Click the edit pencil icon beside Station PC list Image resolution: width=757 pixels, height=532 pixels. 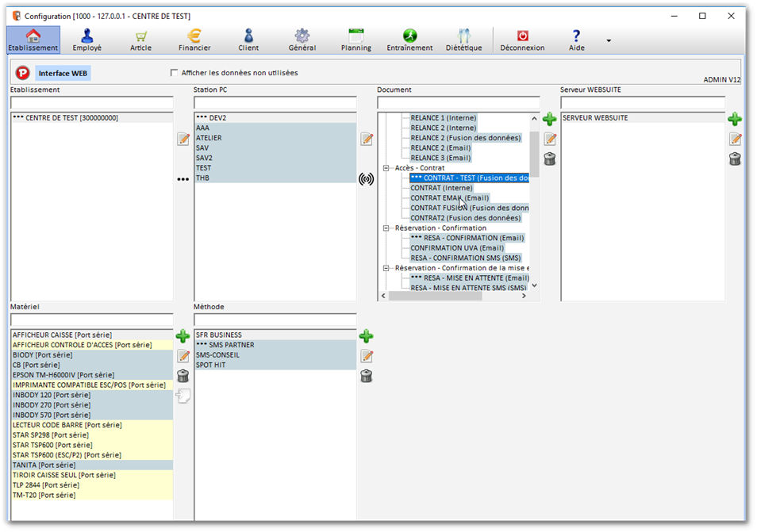(x=367, y=140)
